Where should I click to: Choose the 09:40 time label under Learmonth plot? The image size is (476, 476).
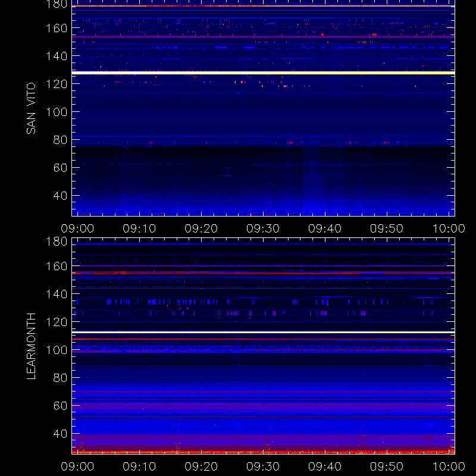pyautogui.click(x=325, y=466)
